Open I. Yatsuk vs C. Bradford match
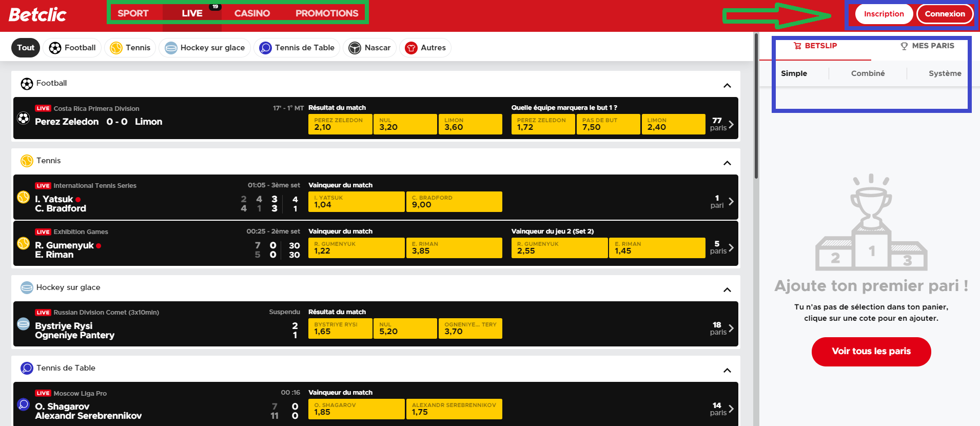980x426 pixels. (61, 204)
